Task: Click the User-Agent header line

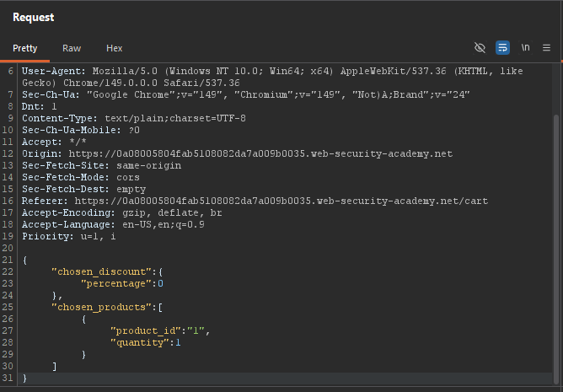Action: click(272, 71)
